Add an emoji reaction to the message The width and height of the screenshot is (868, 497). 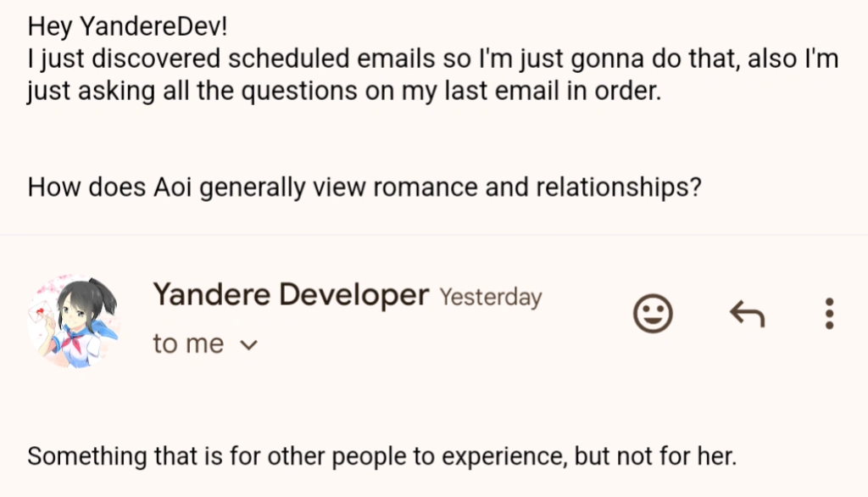click(x=653, y=315)
